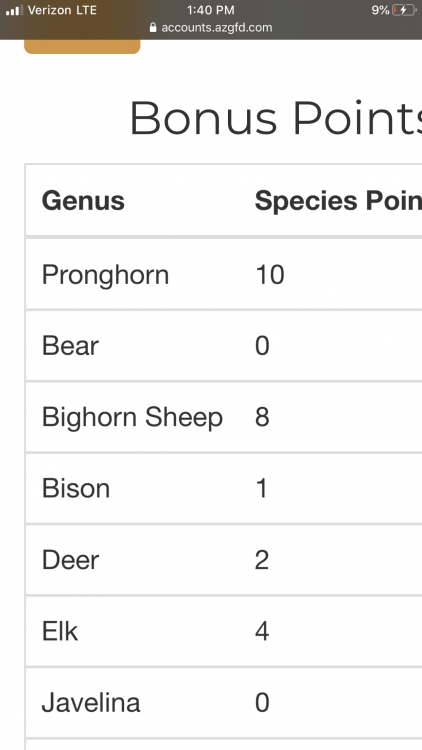Select the Bighorn Sheep row
Image resolution: width=422 pixels, height=750 pixels.
click(224, 417)
